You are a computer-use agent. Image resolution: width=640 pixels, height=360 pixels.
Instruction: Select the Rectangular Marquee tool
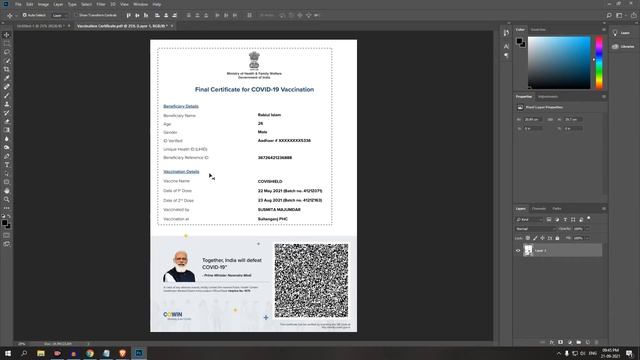pyautogui.click(x=7, y=43)
